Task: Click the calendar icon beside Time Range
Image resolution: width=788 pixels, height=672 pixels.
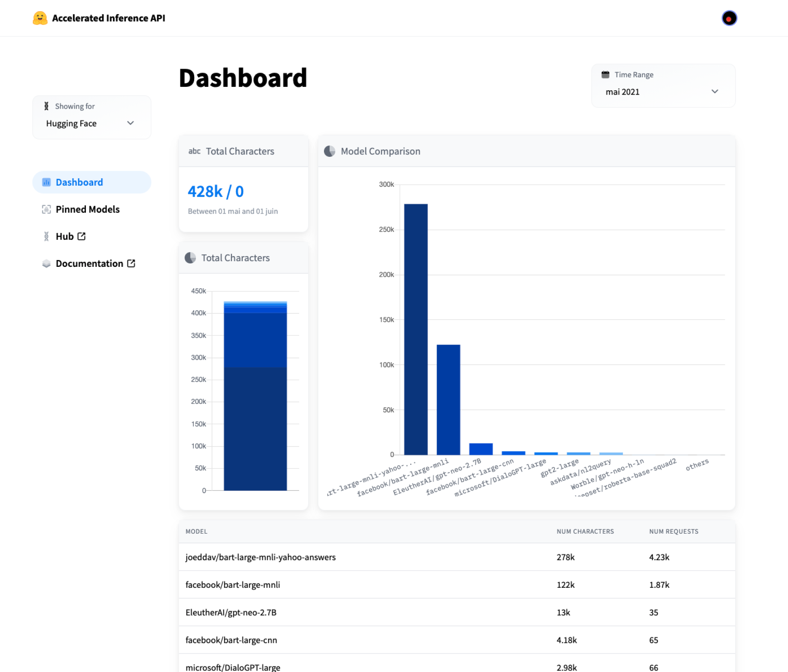Action: pos(605,75)
